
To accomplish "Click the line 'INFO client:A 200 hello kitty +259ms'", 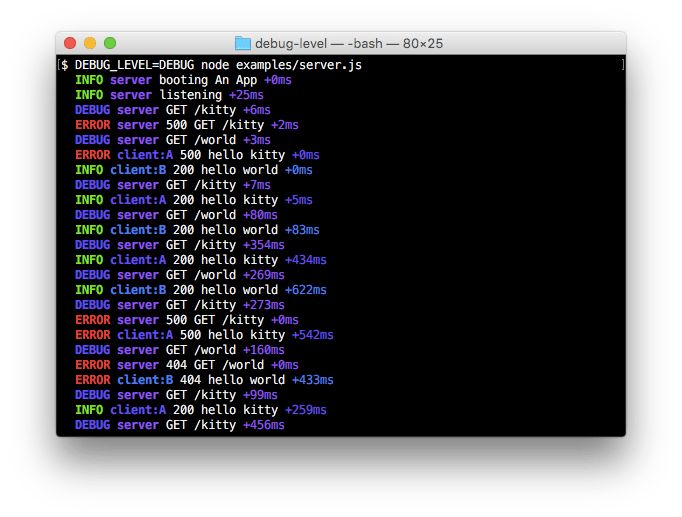I will tap(201, 410).
